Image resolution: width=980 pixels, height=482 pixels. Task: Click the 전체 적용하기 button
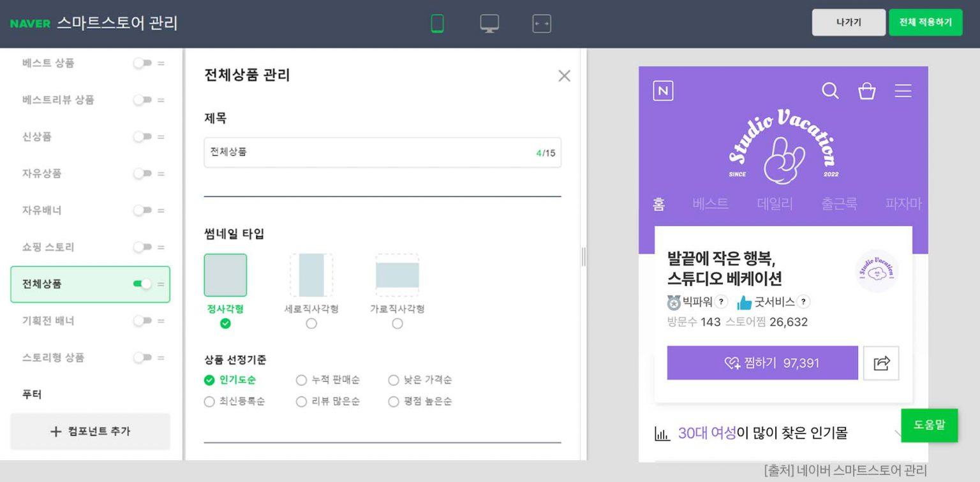point(925,22)
